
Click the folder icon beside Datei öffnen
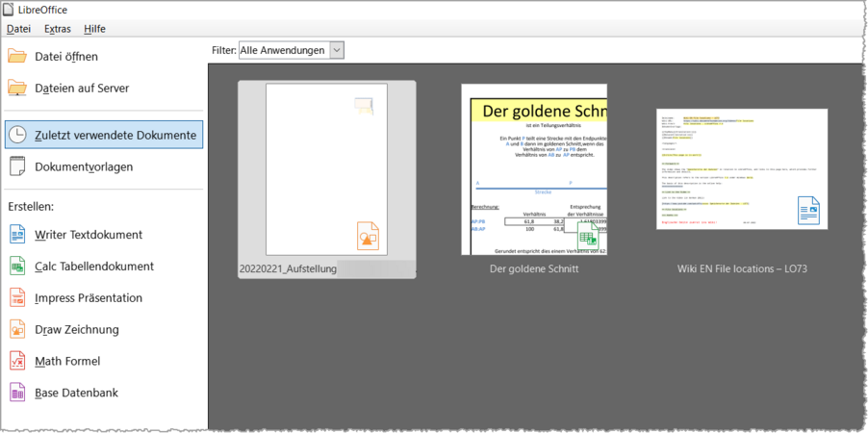click(17, 57)
